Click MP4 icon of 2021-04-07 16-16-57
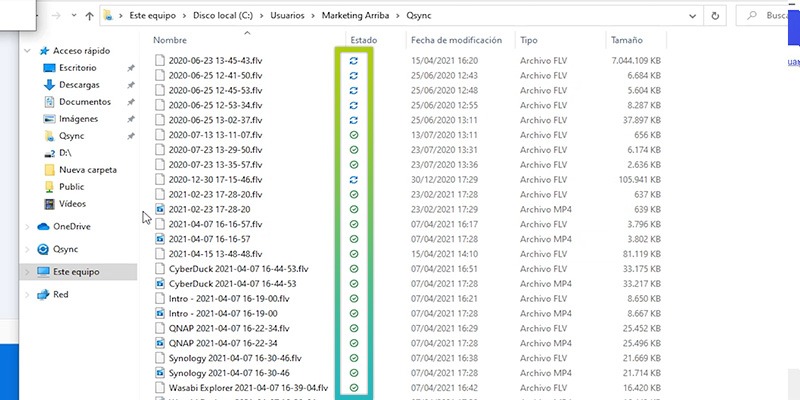Image resolution: width=800 pixels, height=400 pixels. (160, 239)
